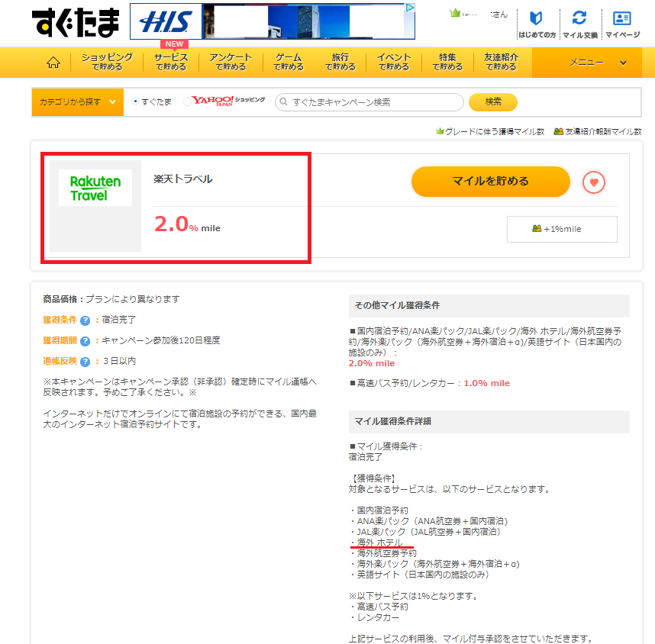
Task: Open the 旅行で貯める menu
Action: (x=340, y=62)
